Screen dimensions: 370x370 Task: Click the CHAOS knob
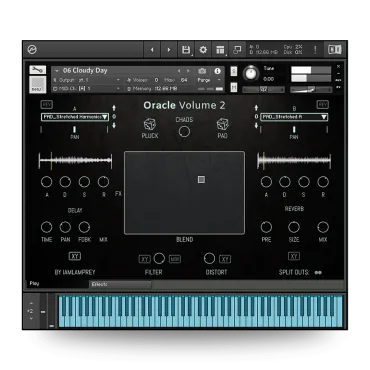[184, 132]
